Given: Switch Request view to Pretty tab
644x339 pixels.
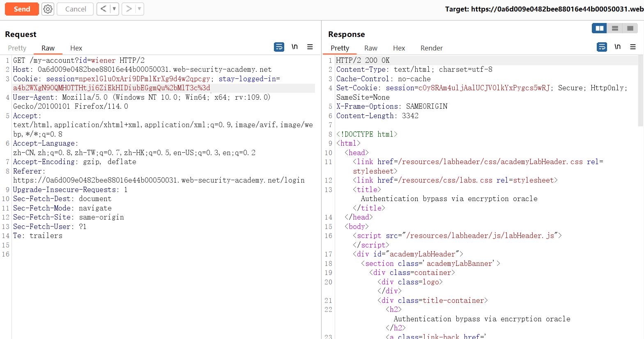Looking at the screenshot, I should pyautogui.click(x=17, y=48).
